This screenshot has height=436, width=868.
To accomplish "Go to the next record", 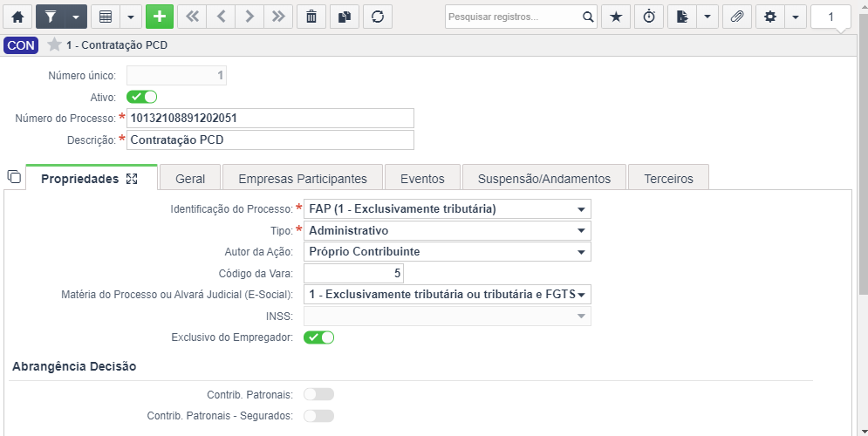I will point(249,17).
